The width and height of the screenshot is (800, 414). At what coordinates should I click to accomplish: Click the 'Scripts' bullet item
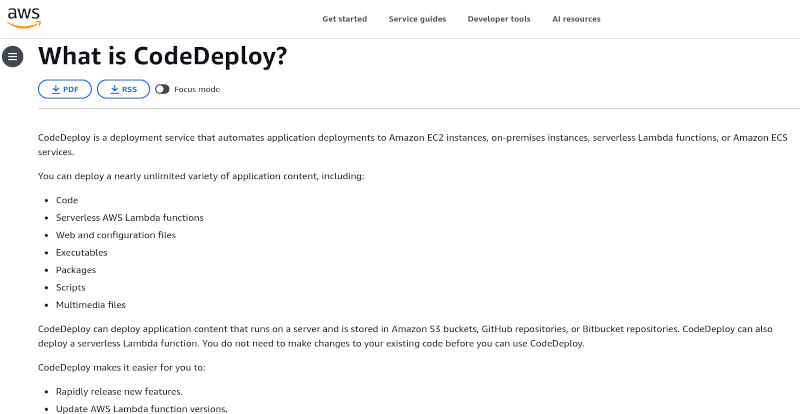point(70,287)
